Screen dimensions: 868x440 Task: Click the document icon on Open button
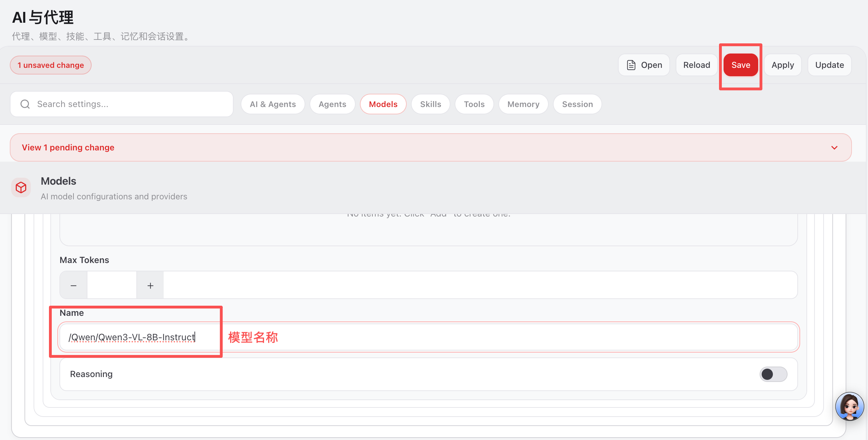click(x=631, y=65)
